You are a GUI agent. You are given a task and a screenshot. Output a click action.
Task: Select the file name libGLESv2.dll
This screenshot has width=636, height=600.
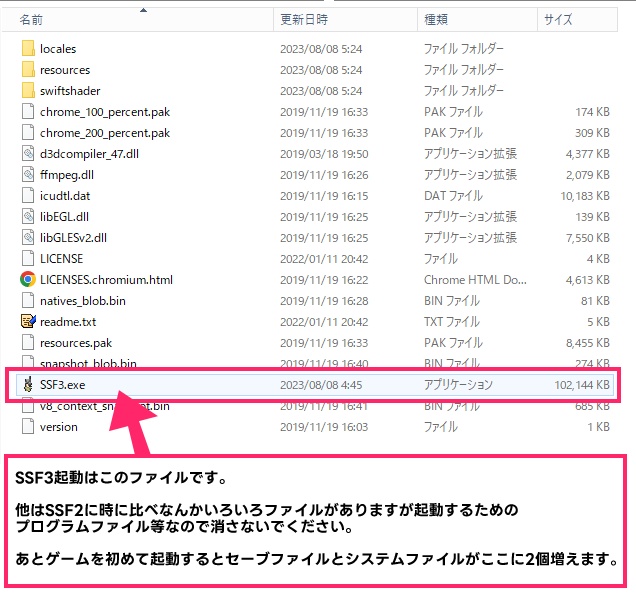click(x=73, y=238)
